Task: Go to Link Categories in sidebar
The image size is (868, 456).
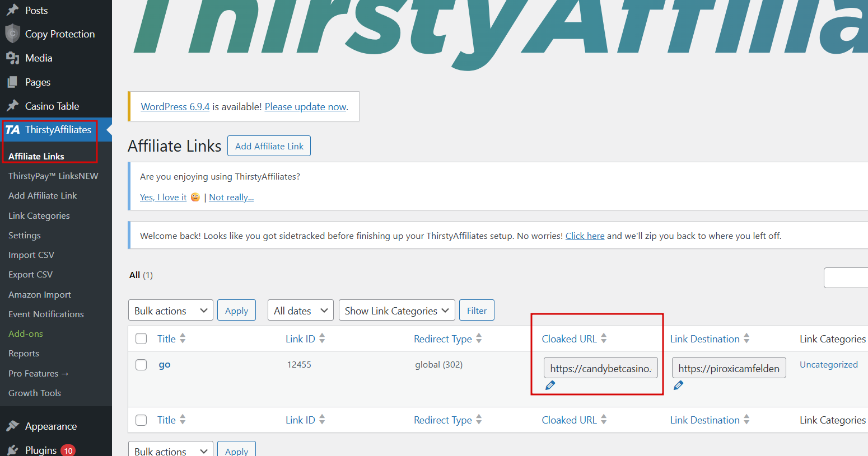Action: click(x=39, y=215)
